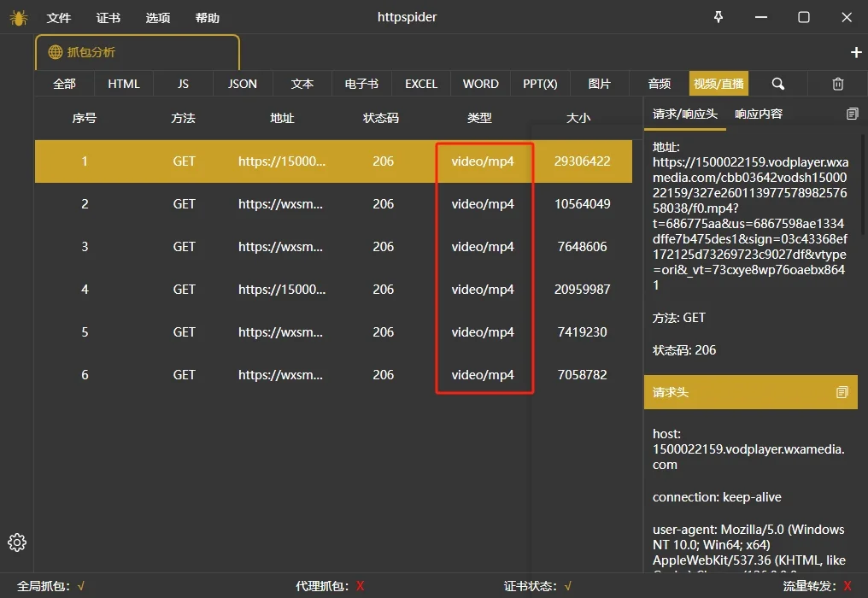This screenshot has width=868, height=598.
Task: Click the https://wxsm... address in row 2
Action: 281,204
